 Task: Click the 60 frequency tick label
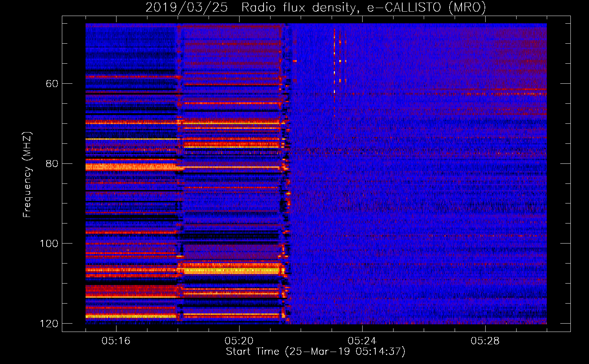[x=52, y=84]
